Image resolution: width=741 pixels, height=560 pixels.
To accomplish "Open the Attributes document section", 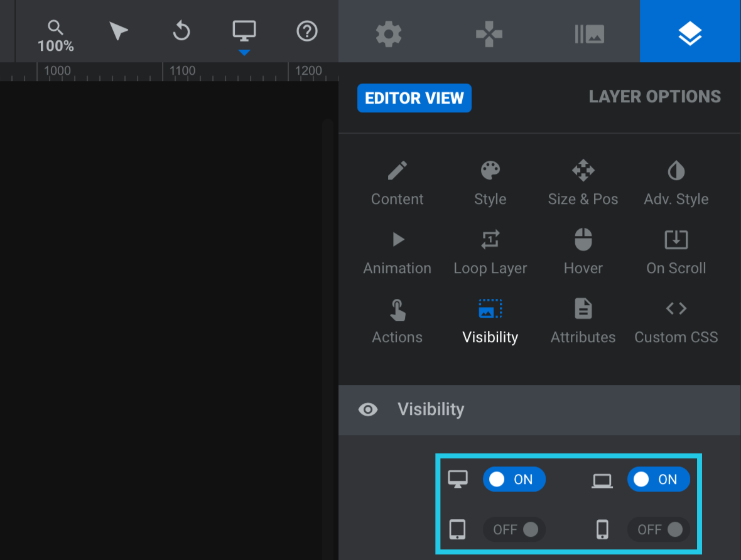I will pyautogui.click(x=583, y=321).
